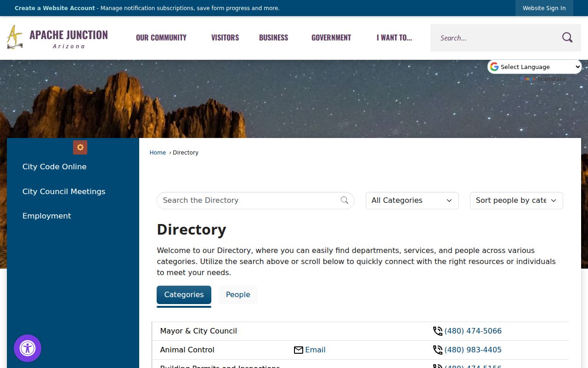Open City Council Meetings sidebar link
The image size is (588, 368).
click(x=64, y=191)
